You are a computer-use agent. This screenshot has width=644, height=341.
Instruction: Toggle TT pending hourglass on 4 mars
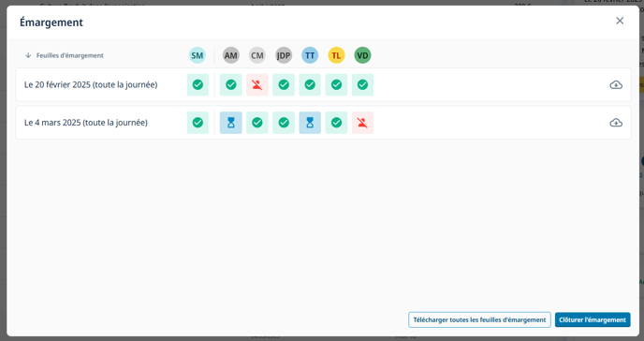point(310,123)
